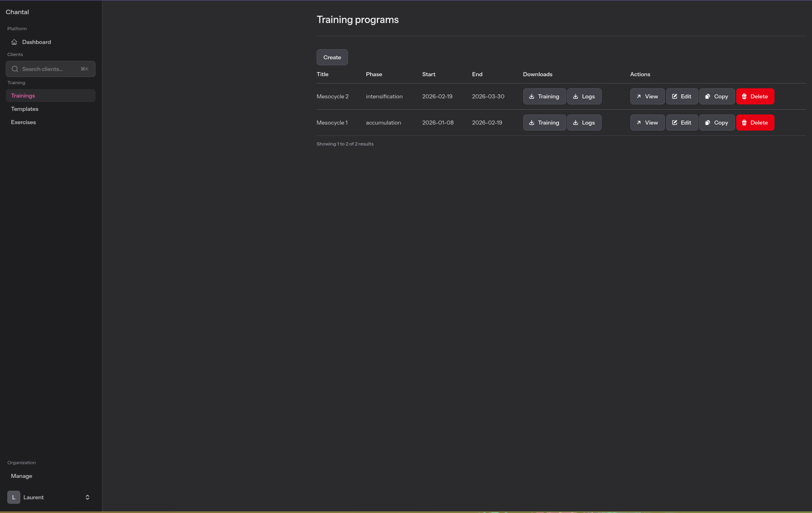The width and height of the screenshot is (812, 513).
Task: Click the search magnifier icon in sidebar
Action: coord(15,69)
